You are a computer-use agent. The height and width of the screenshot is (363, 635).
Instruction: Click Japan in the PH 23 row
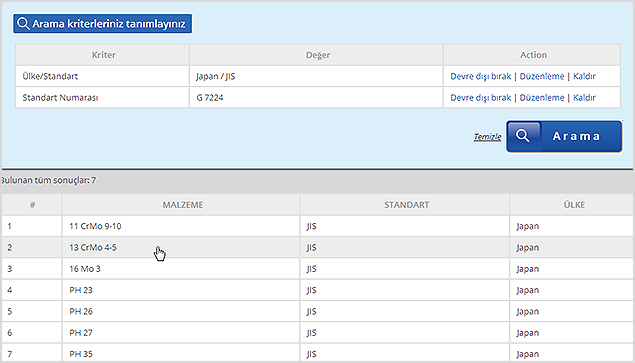coord(527,290)
